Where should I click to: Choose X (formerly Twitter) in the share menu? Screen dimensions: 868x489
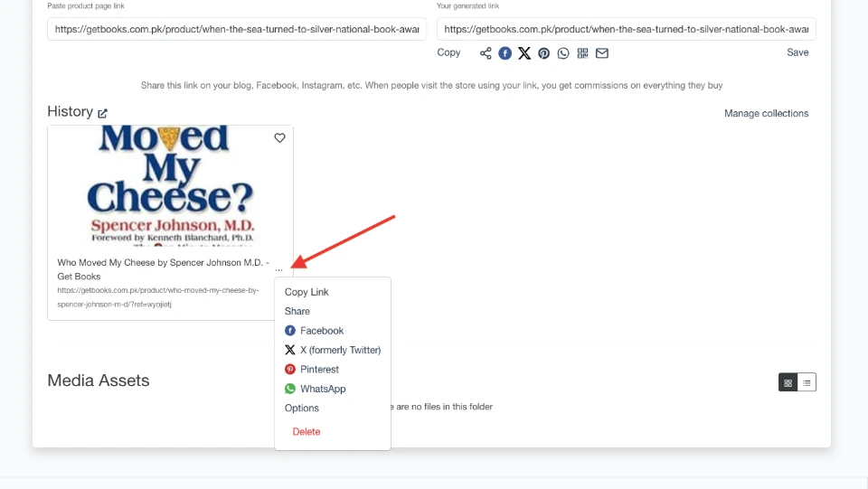pos(339,350)
